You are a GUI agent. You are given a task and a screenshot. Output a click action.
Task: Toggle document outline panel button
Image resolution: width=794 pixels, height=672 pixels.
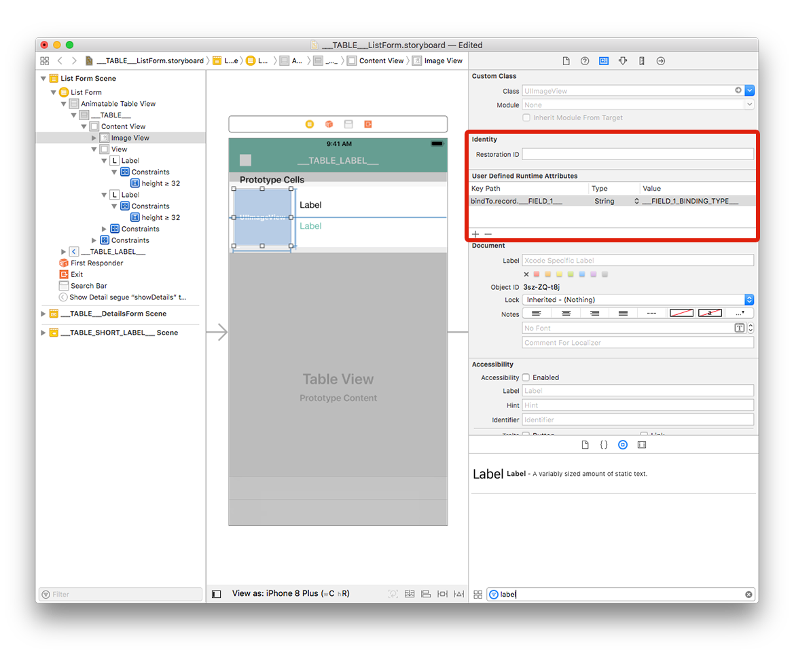[x=216, y=594]
